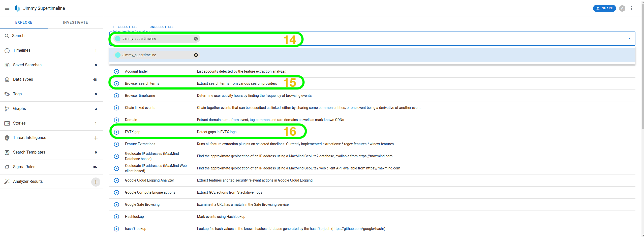Image resolution: width=644 pixels, height=237 pixels.
Task: Click Select All timelines
Action: (125, 27)
